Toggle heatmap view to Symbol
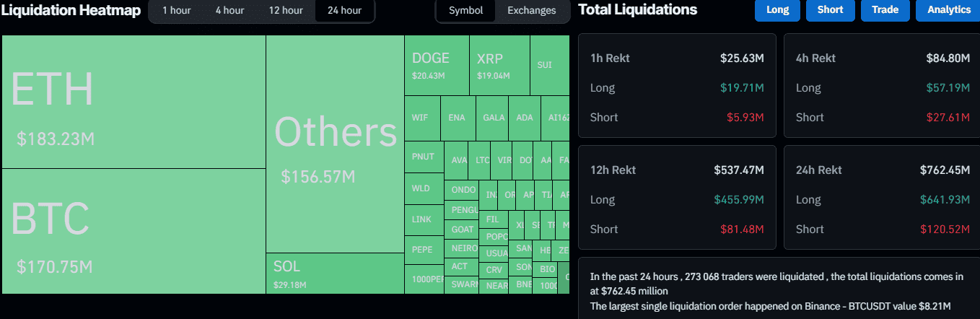 [466, 11]
